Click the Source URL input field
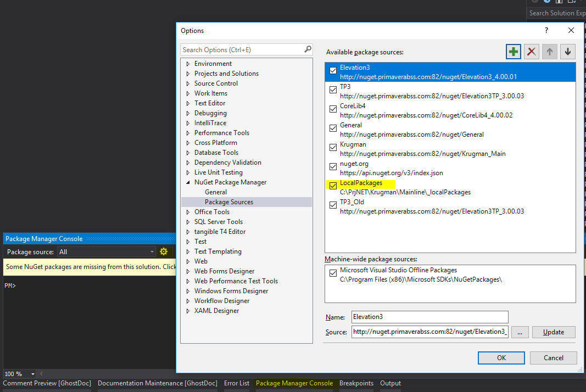This screenshot has width=586, height=392. (430, 332)
